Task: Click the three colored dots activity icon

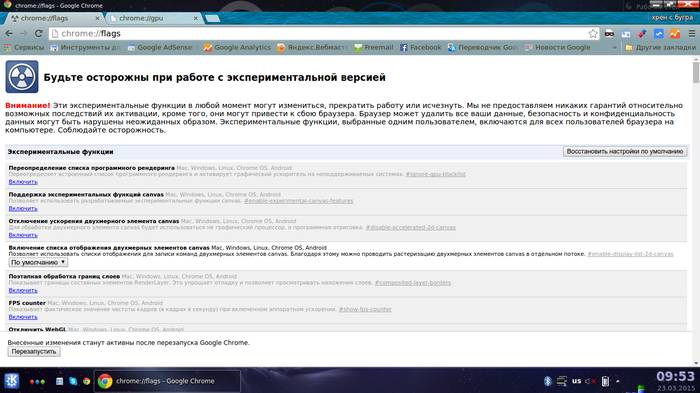Action: pos(37,382)
